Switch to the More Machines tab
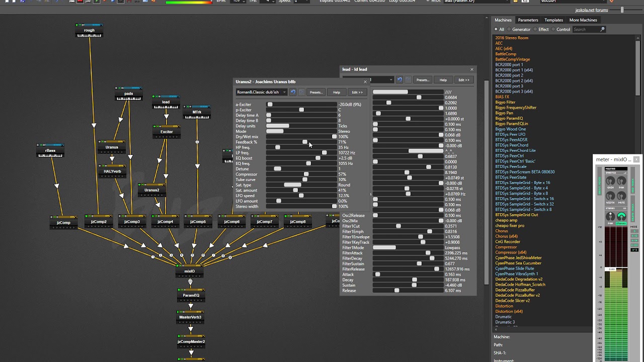Viewport: 644px width, 362px height. click(x=583, y=20)
